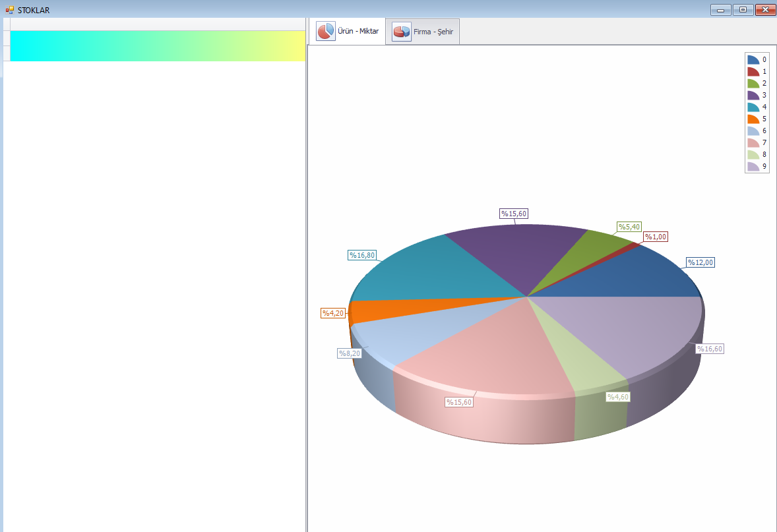
Task: Select legend swatch for series 0
Action: click(x=753, y=60)
